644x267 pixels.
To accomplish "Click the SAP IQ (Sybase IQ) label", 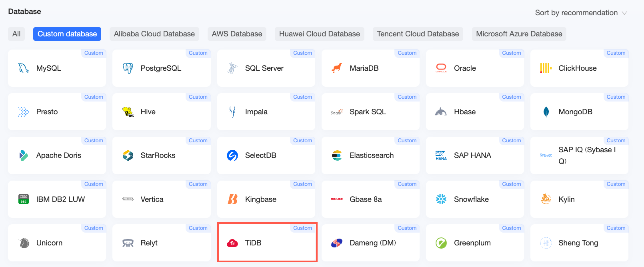I will 587,155.
